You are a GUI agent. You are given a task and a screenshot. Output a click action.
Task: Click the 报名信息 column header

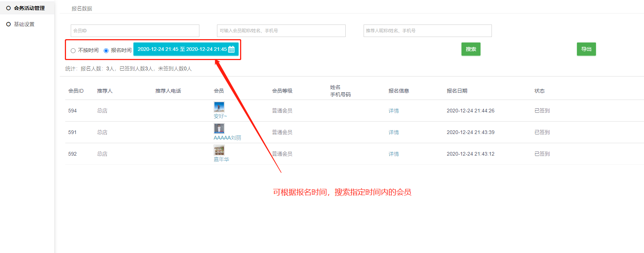(399, 91)
